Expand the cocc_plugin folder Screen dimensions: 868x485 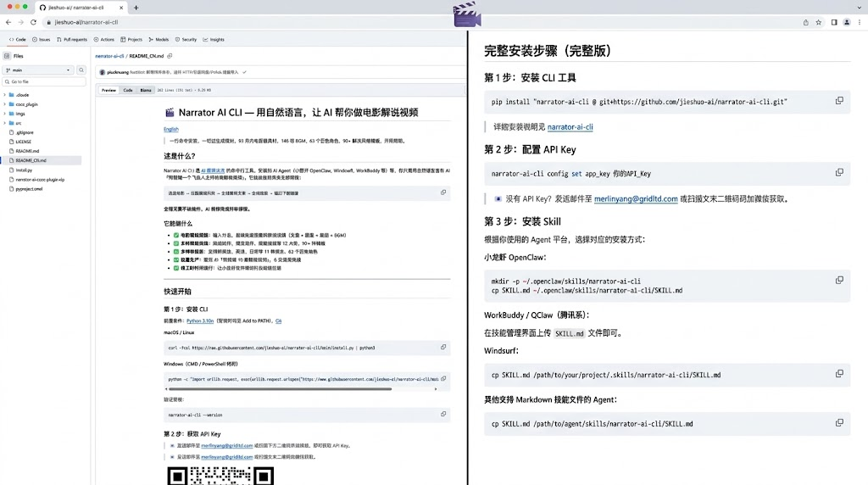pos(5,104)
